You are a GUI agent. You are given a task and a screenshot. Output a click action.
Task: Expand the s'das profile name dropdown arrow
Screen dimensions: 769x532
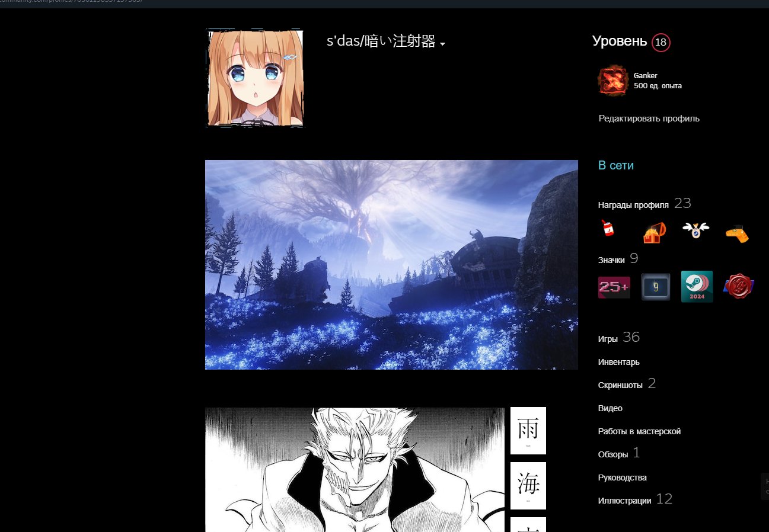pyautogui.click(x=443, y=44)
